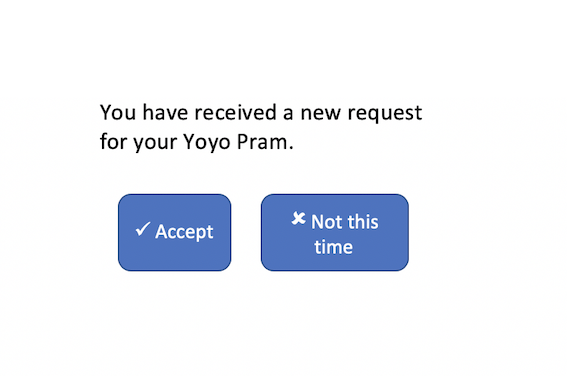567x376 pixels.
Task: Tap the white cross symbol on decline button
Action: coord(299,218)
